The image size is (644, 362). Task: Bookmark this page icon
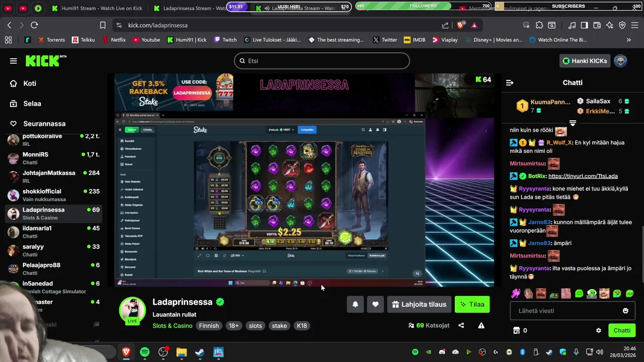pos(103,25)
